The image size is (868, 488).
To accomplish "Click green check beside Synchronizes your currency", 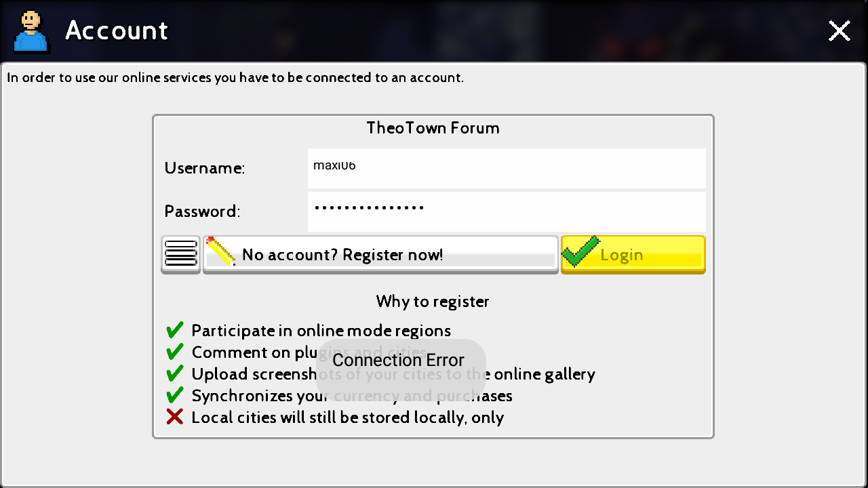I will [175, 395].
